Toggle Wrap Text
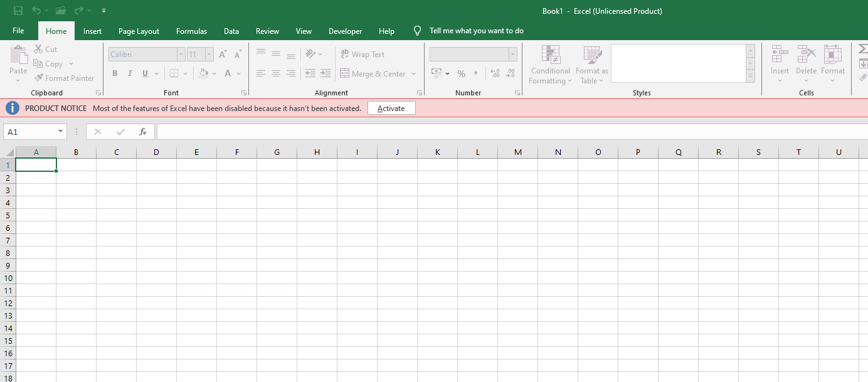Screen dimensions: 868x382 point(363,55)
